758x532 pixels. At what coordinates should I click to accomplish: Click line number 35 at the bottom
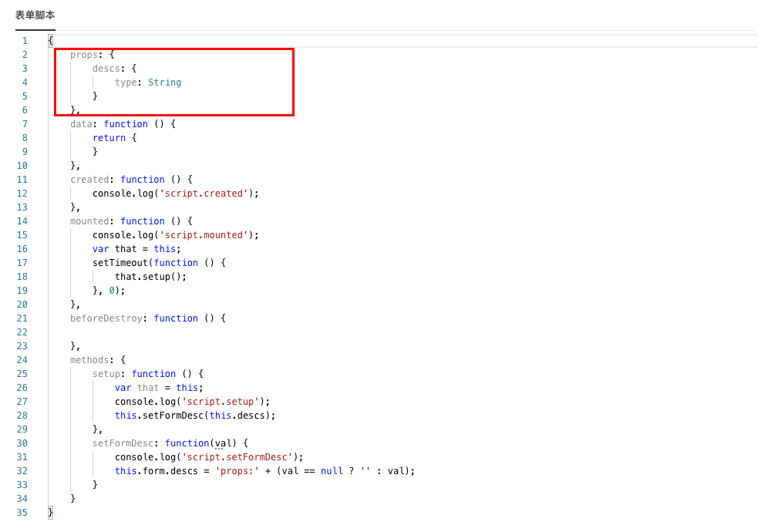(x=22, y=512)
